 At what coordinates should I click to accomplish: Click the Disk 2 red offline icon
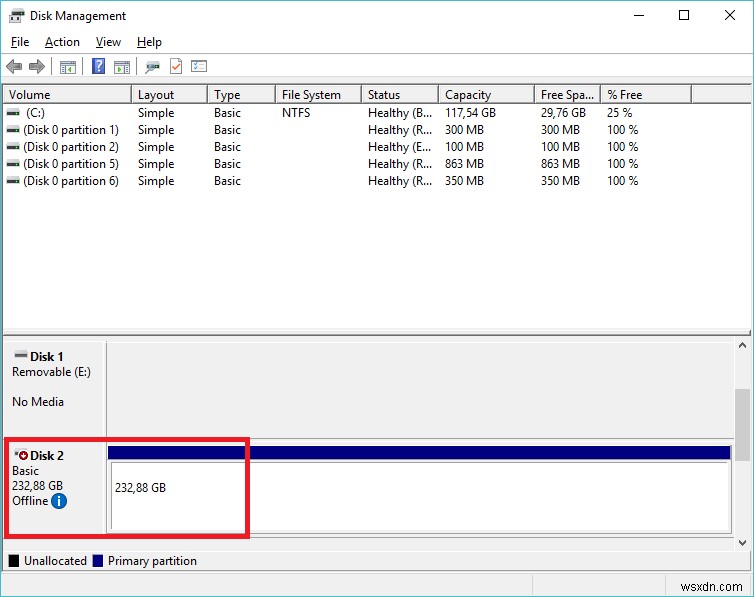tap(21, 454)
